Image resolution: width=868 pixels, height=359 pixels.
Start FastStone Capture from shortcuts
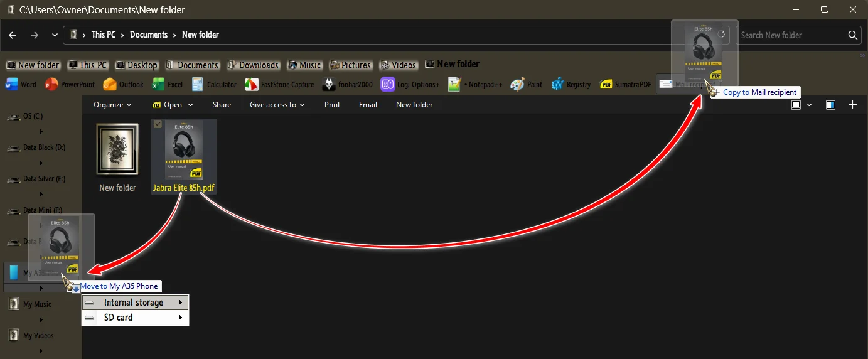[279, 84]
